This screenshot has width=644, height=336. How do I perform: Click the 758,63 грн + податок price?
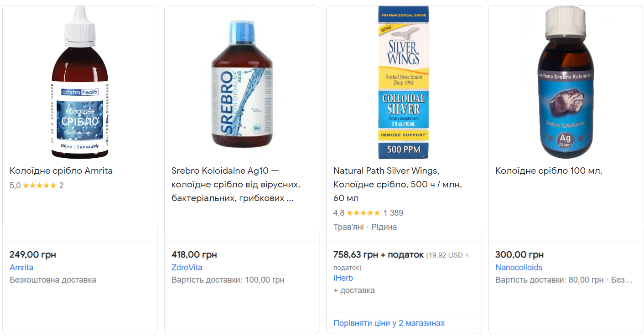tap(379, 255)
